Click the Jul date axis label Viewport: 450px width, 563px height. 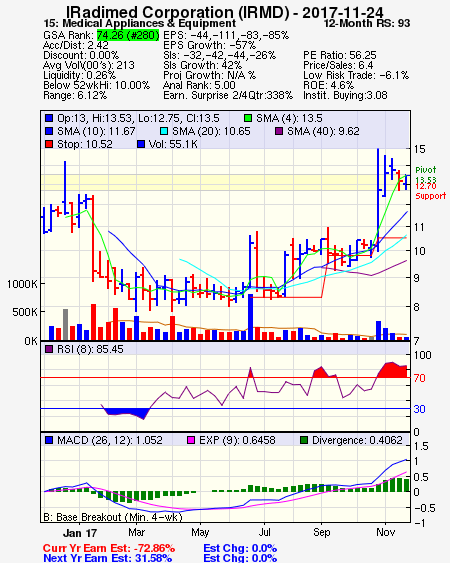coord(264,532)
